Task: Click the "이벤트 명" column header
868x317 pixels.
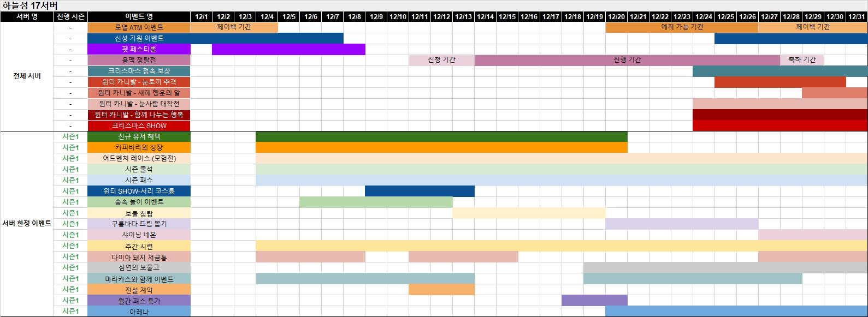Action: point(139,16)
